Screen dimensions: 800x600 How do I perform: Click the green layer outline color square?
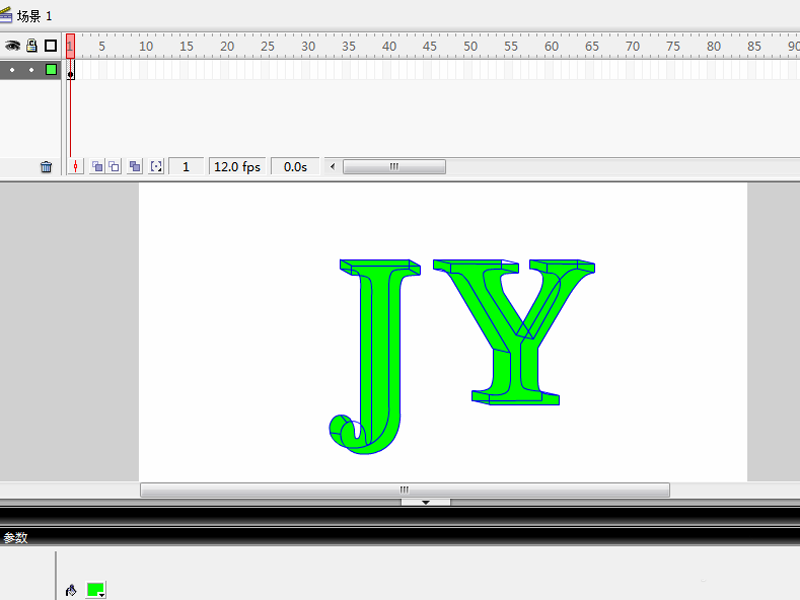point(51,69)
